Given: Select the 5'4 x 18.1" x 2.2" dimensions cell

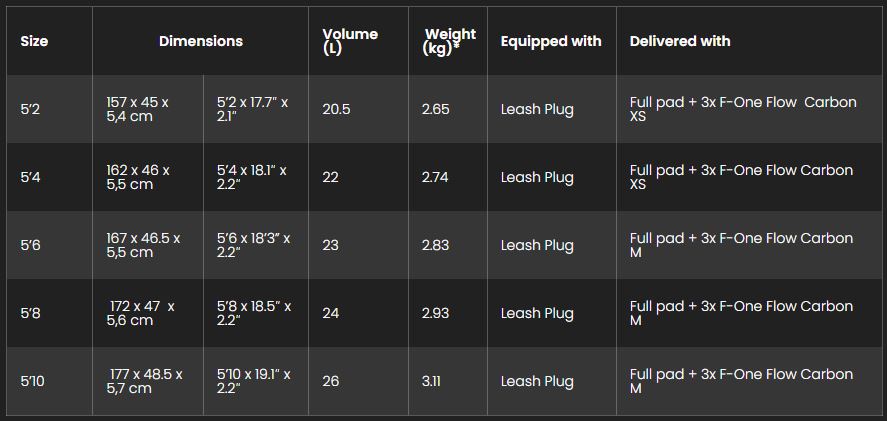Looking at the screenshot, I should point(252,177).
